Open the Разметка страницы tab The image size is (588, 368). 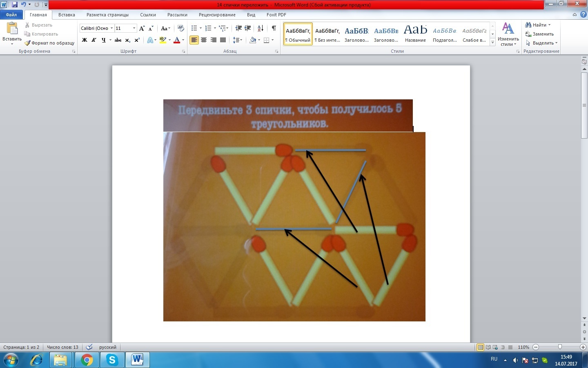tap(107, 15)
